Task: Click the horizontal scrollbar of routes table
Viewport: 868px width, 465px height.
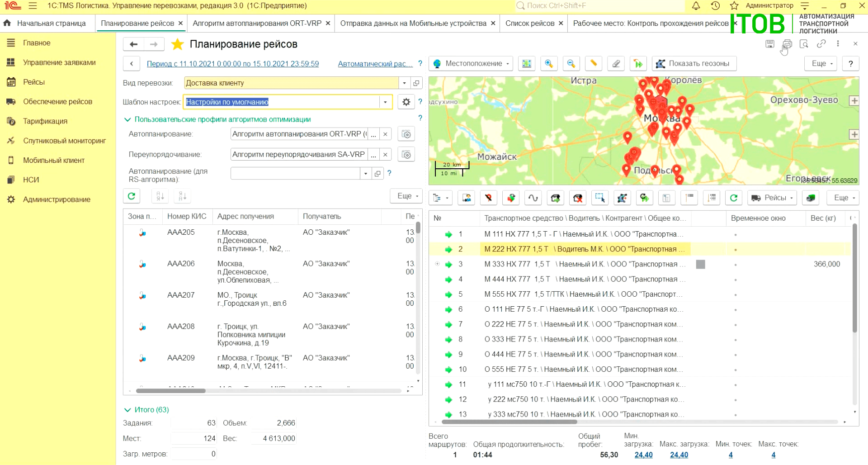Action: (x=509, y=422)
